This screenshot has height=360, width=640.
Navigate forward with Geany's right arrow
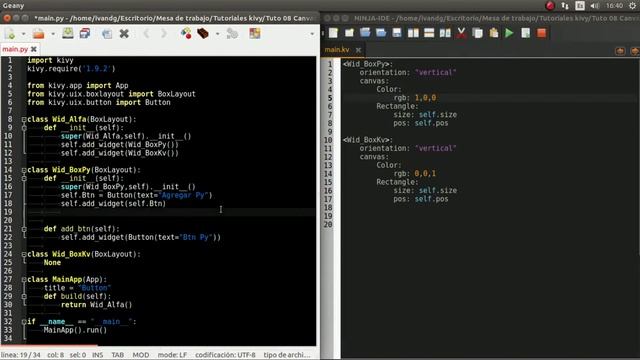(164, 33)
